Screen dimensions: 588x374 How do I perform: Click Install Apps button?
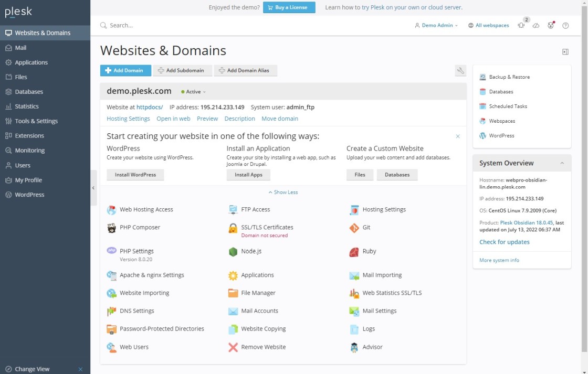(248, 175)
